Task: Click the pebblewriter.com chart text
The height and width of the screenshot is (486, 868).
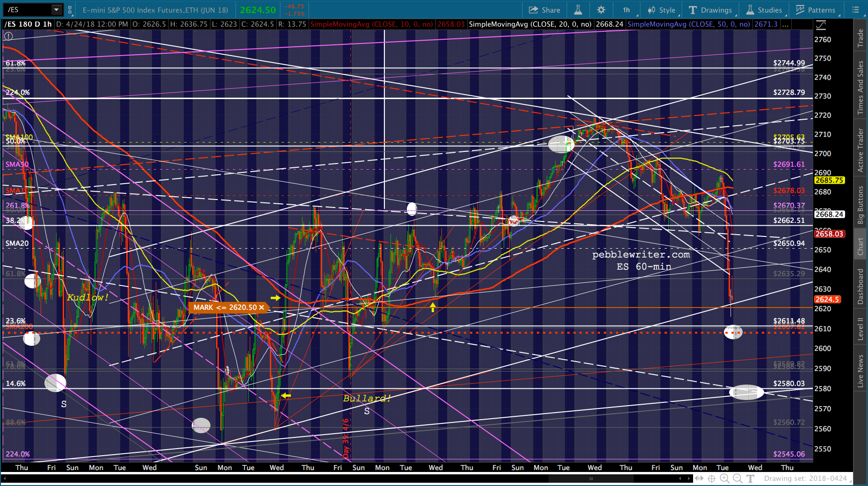Action: tap(641, 255)
